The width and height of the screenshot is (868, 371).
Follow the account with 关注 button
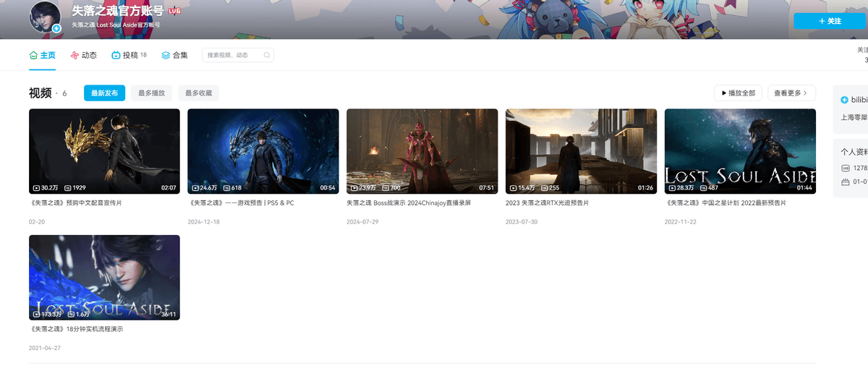(830, 21)
